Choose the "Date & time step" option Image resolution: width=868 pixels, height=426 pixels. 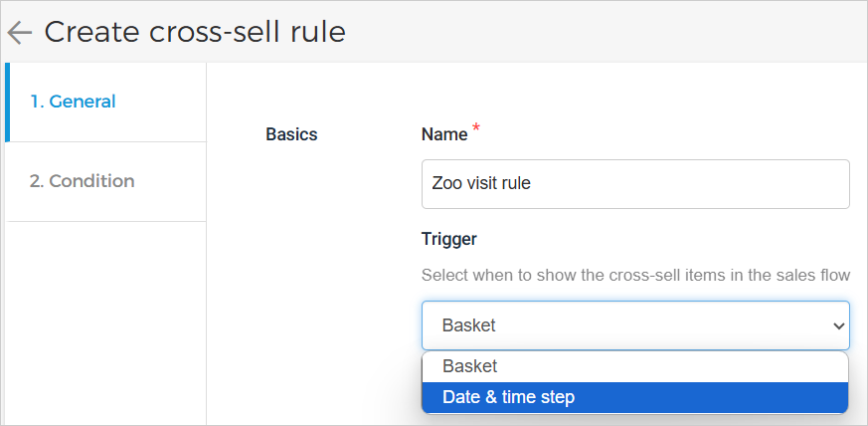(x=508, y=397)
